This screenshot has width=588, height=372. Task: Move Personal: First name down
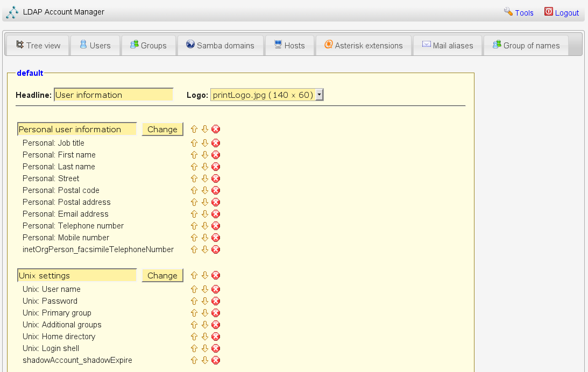pyautogui.click(x=205, y=155)
